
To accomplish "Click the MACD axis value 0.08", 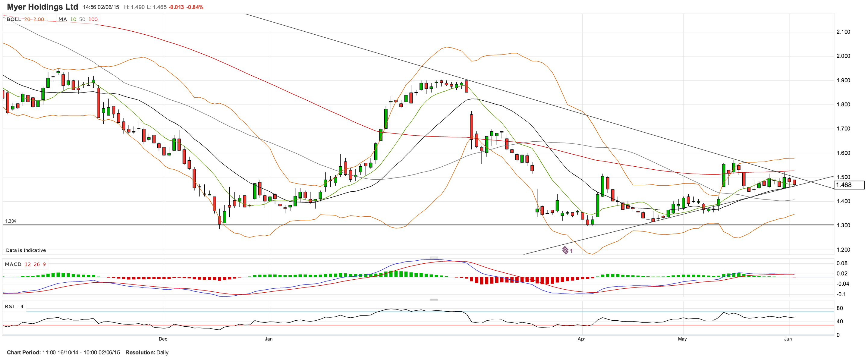I will click(842, 263).
